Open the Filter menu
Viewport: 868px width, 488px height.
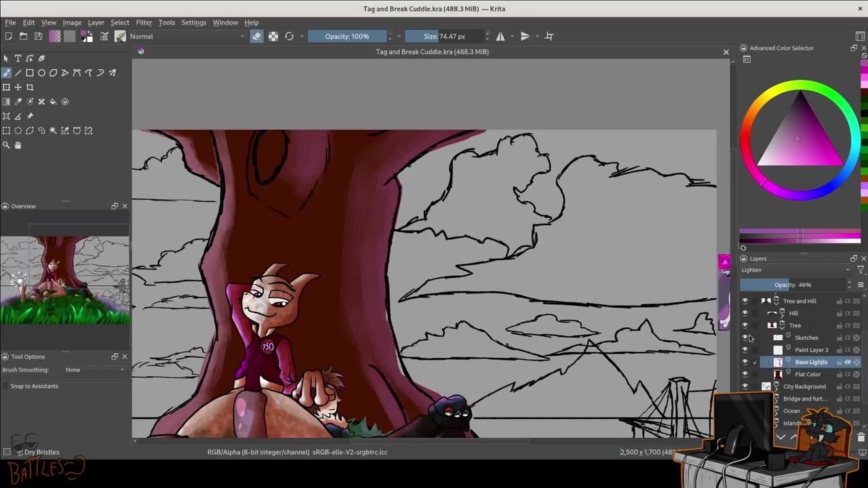144,22
